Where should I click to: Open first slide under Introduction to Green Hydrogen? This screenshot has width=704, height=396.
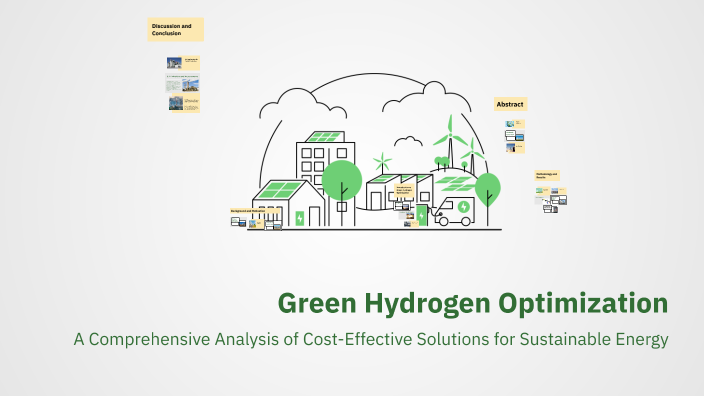coord(402,206)
